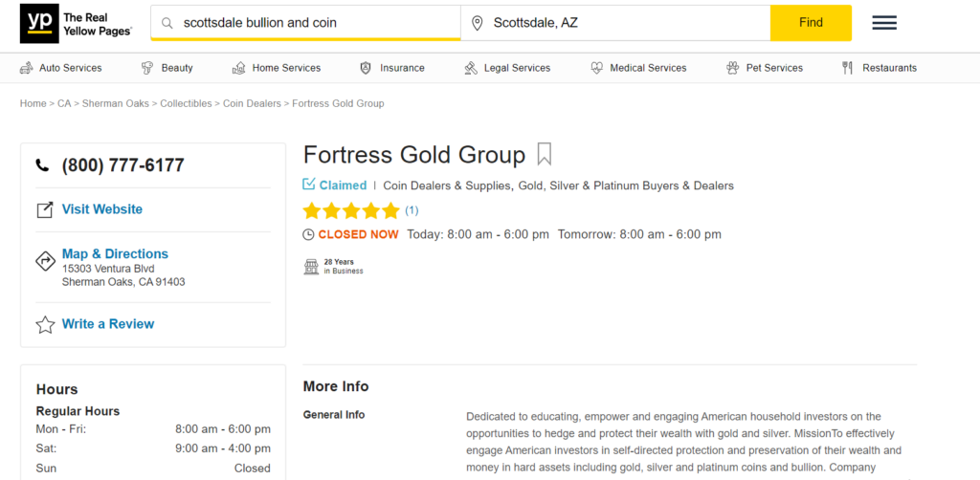This screenshot has height=480, width=980.
Task: Open Map & Directions
Action: 115,254
